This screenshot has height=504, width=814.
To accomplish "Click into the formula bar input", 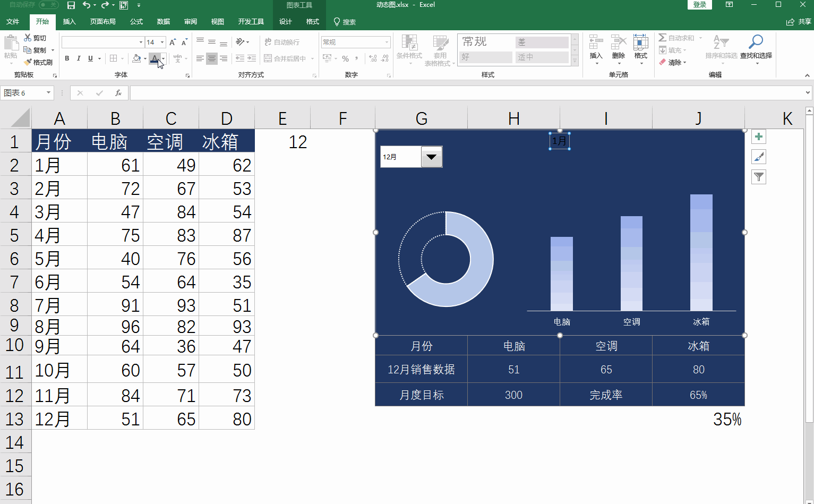I will click(x=466, y=93).
